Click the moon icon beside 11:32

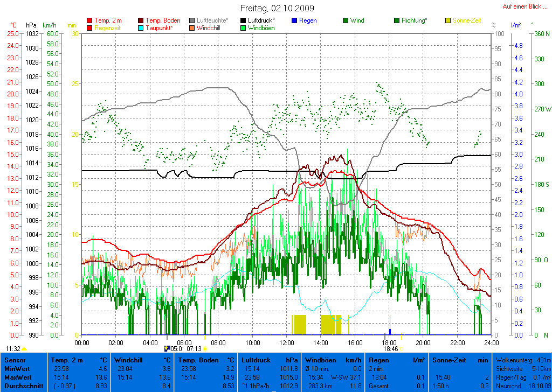[x=24, y=349]
